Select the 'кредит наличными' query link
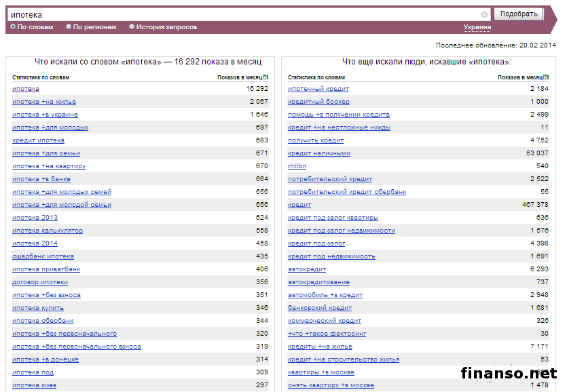This screenshot has height=392, width=567. 319,153
